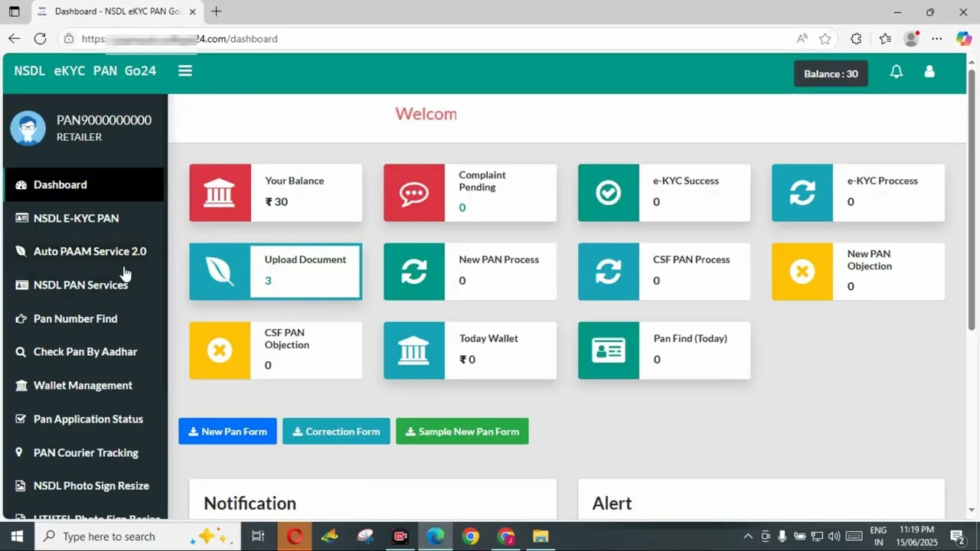
Task: Click the Today Wallet bank icon
Action: 414,350
